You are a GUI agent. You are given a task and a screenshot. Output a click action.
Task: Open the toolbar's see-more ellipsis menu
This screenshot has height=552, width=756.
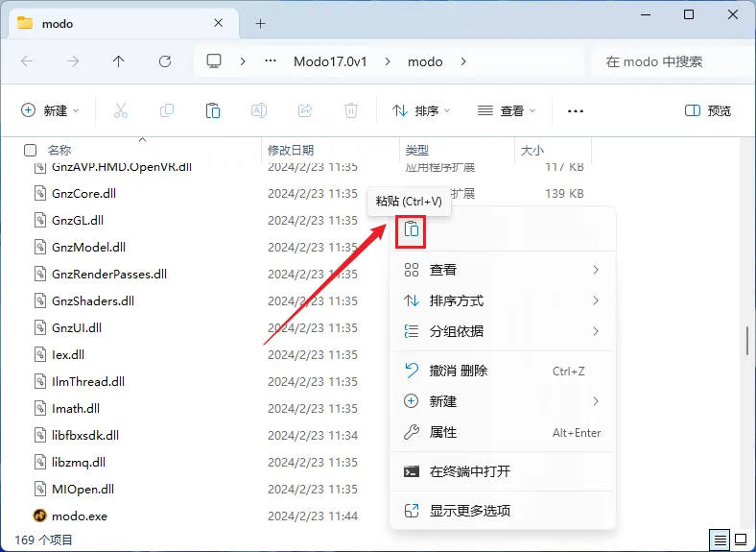click(x=576, y=111)
